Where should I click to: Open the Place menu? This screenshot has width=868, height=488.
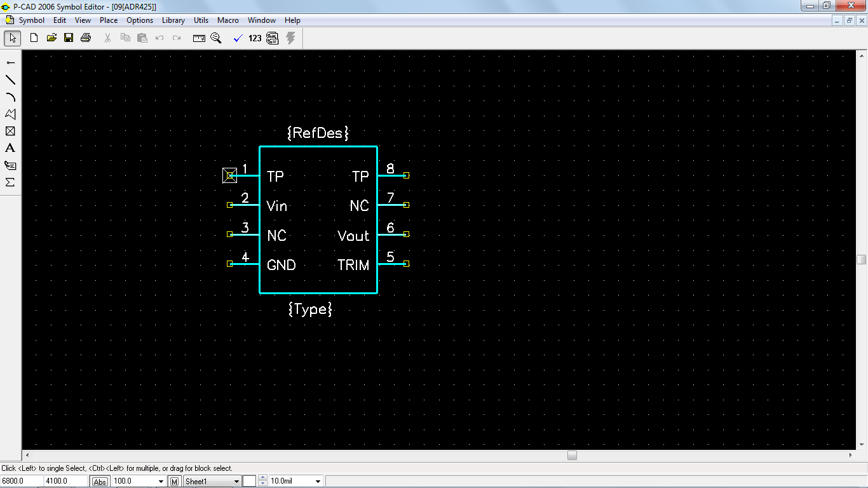(x=109, y=20)
